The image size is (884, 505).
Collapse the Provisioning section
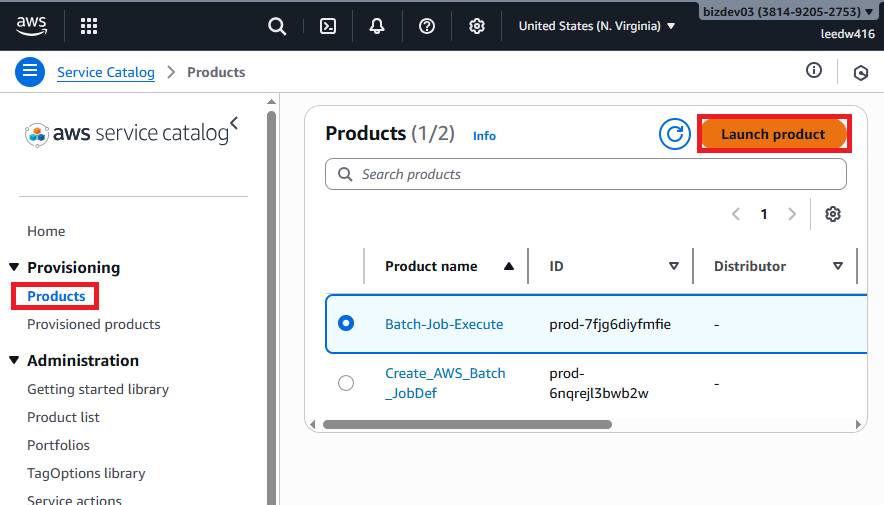coord(14,268)
